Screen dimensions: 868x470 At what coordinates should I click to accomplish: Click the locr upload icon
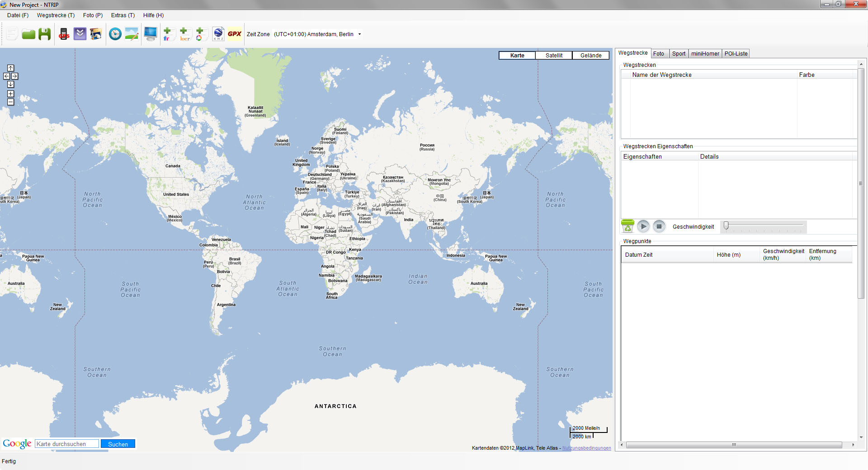click(x=184, y=34)
